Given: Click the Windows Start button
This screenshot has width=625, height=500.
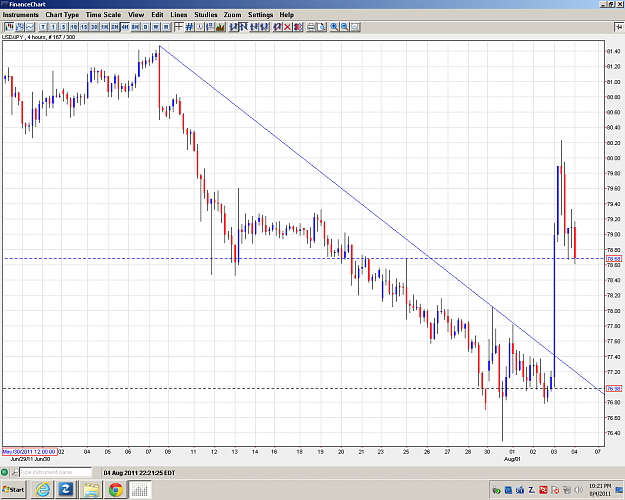Looking at the screenshot, I should tap(14, 490).
